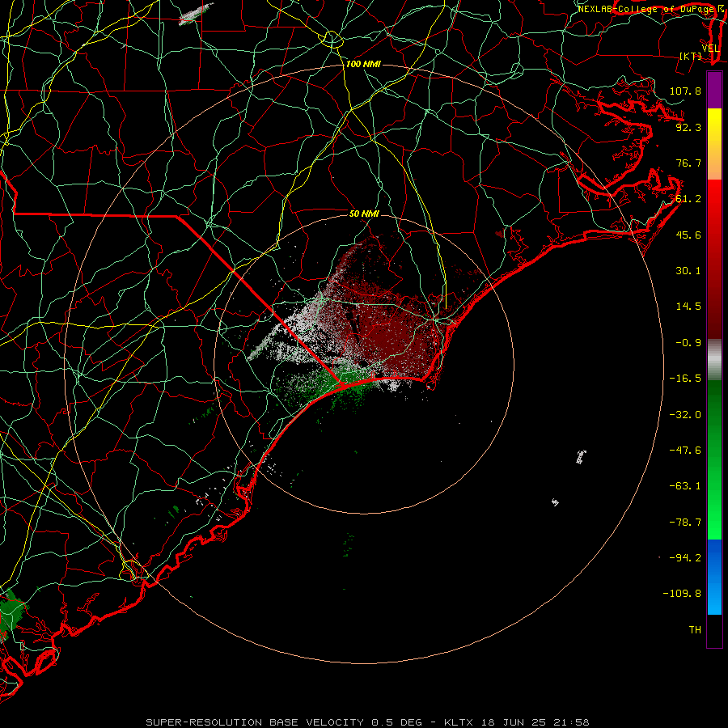Pick the blue segment of the velocity color bar
This screenshot has width=728, height=728.
pos(714,577)
